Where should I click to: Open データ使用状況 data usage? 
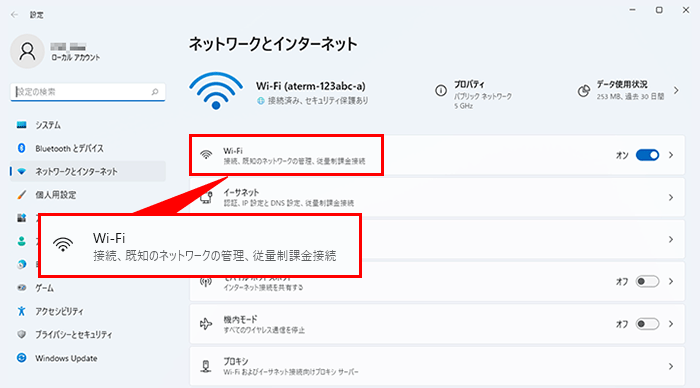629,90
